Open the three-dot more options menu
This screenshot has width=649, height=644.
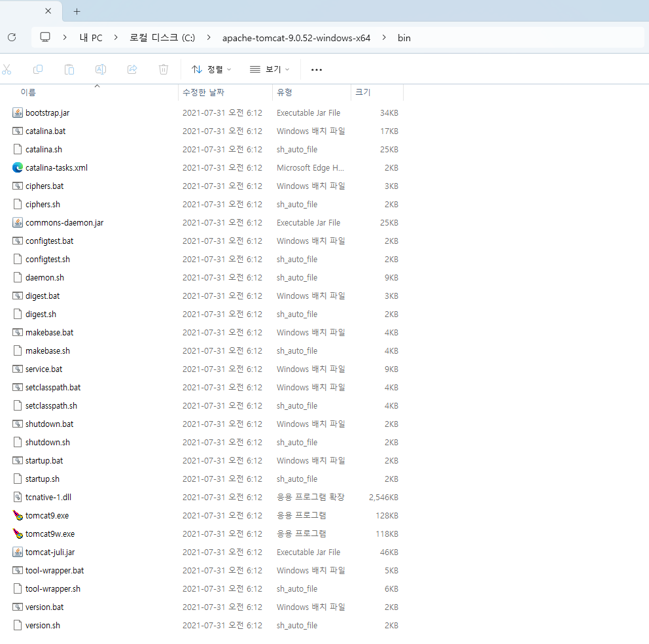click(317, 69)
